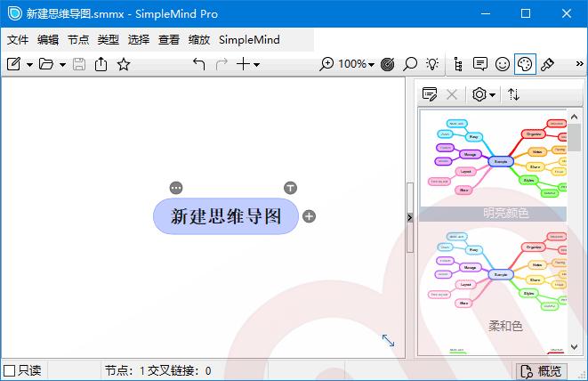This screenshot has height=381, width=588.
Task: Collapse the side panel with splitter arrow
Action: [410, 218]
